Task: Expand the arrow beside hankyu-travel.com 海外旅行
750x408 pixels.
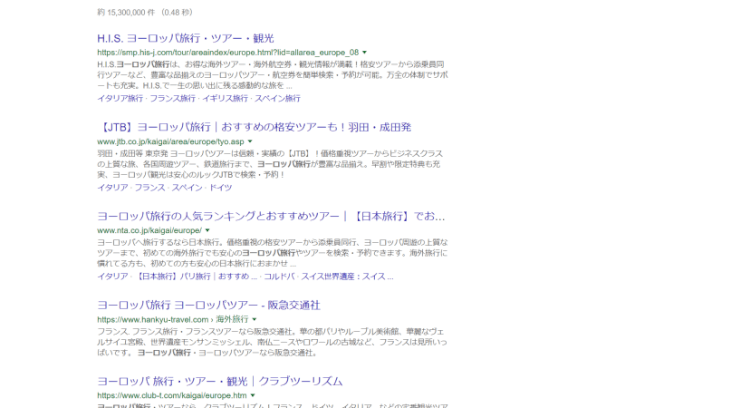Action: coord(254,320)
